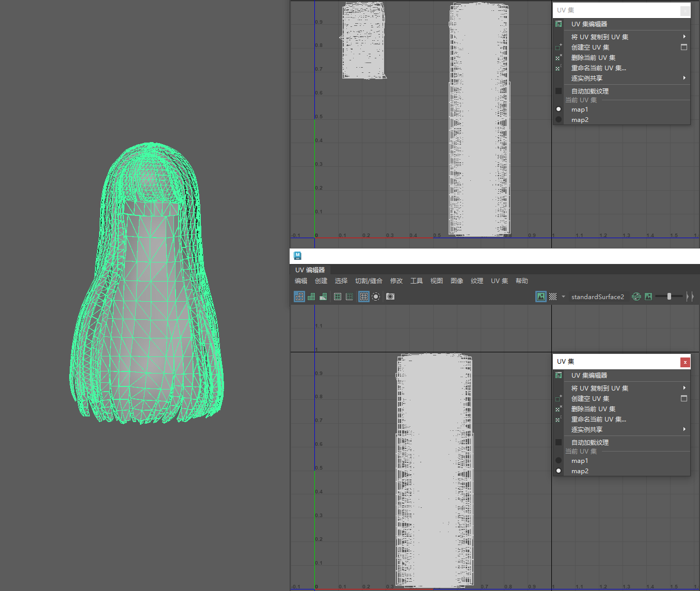Toggle isolate select icon in UV toolbar
700x591 pixels.
376,297
